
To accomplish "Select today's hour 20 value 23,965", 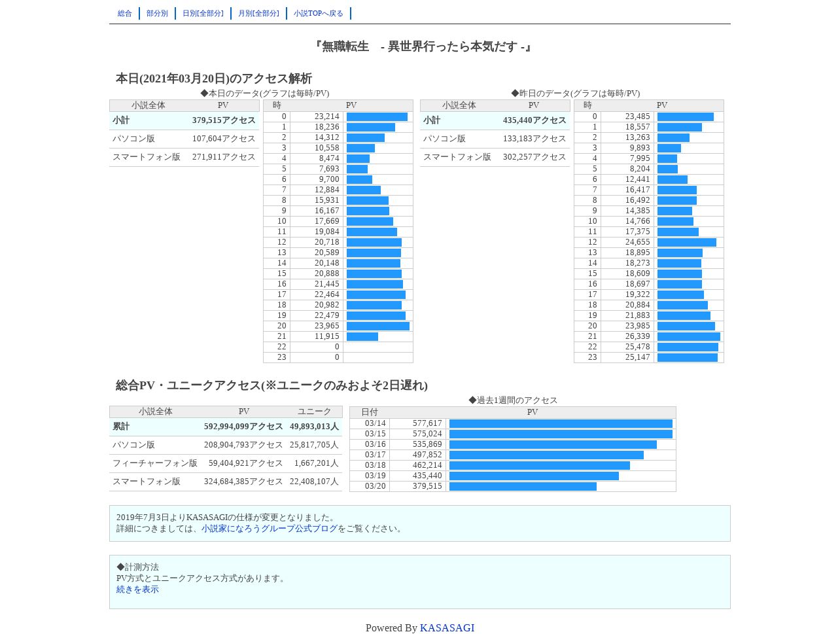I will click(x=327, y=326).
